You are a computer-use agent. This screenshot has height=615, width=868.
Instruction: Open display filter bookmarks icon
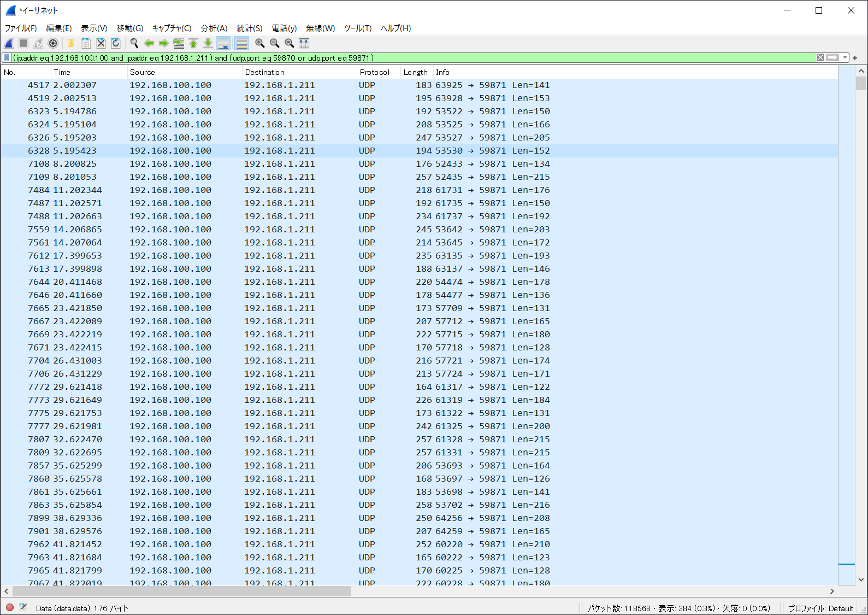[x=7, y=58]
